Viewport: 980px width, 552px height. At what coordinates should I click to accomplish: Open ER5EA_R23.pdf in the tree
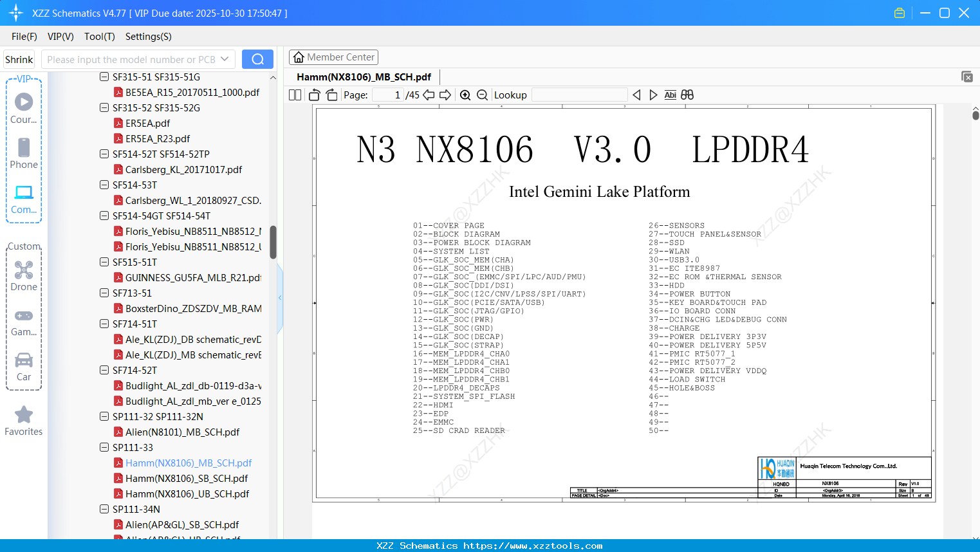(158, 138)
